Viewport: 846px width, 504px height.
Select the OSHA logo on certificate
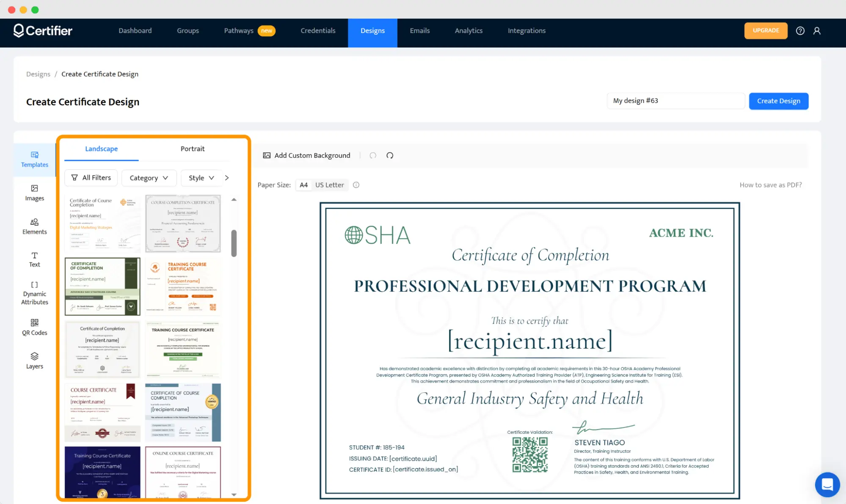click(x=377, y=235)
